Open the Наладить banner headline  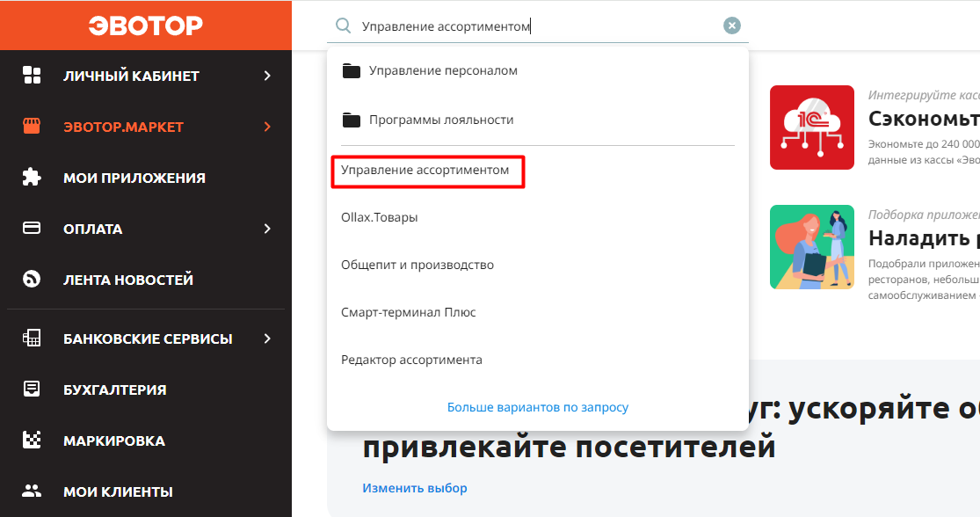coord(924,238)
